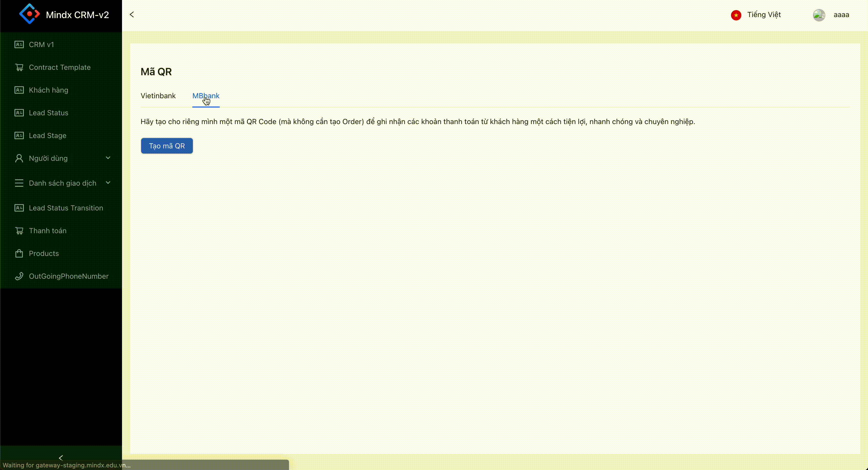
Task: Click the Products bag icon
Action: pos(19,253)
